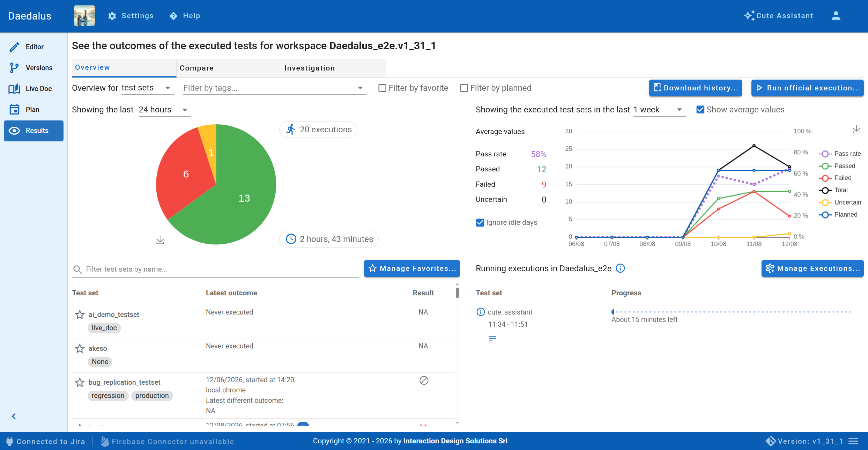Viewport: 868px width, 450px height.
Task: Uncheck Ignore idle days
Action: [x=480, y=222]
